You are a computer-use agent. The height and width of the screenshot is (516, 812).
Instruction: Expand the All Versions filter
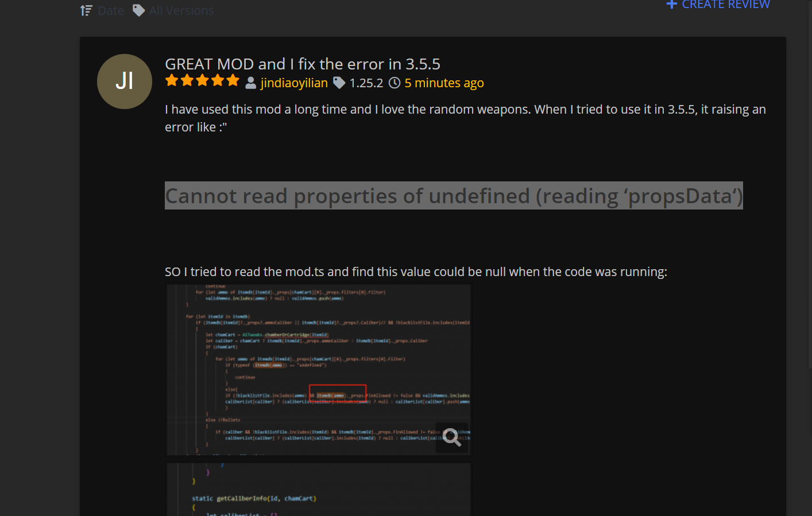pos(181,10)
